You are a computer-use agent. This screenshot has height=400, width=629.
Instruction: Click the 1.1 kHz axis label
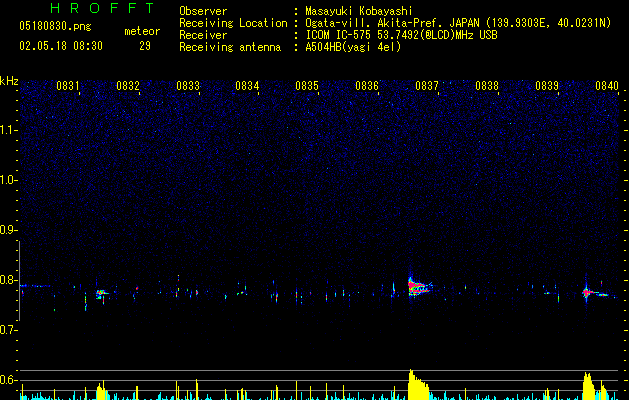[x=8, y=130]
